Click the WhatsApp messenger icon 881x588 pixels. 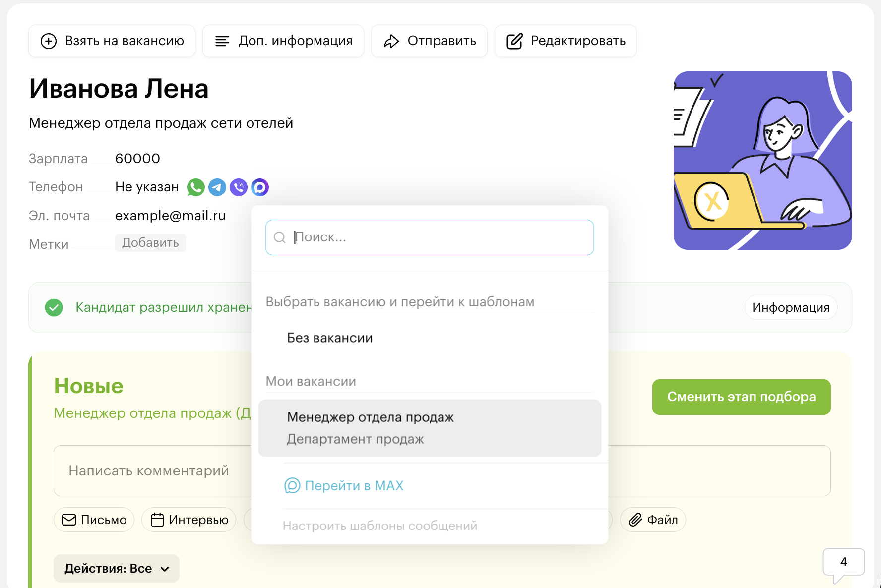pos(196,187)
